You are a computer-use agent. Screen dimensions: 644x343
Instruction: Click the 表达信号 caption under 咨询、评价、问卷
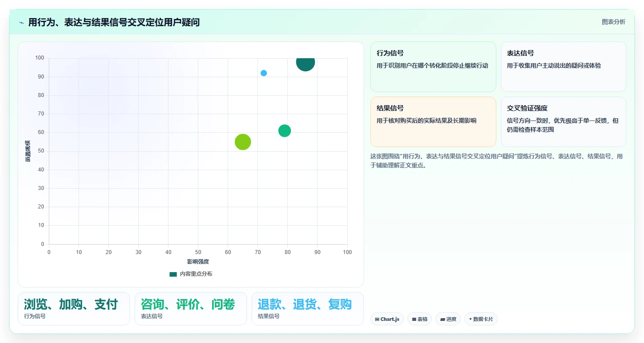point(152,316)
